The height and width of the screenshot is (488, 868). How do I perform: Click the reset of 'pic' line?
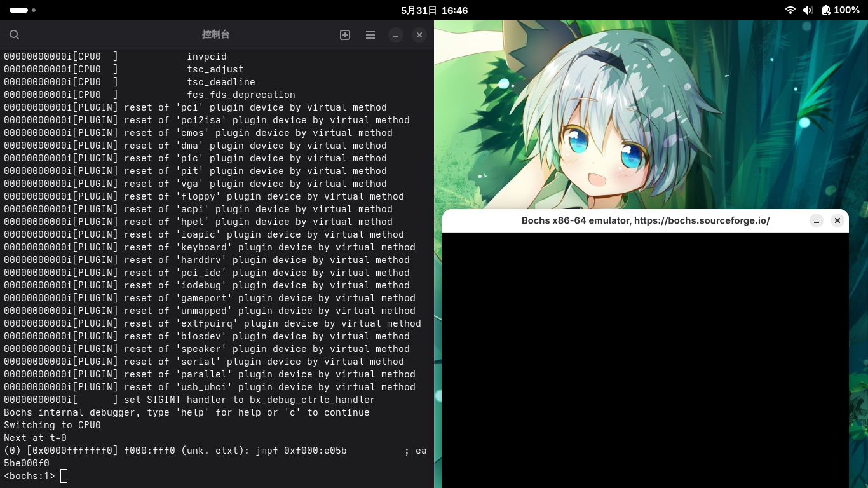tap(195, 158)
